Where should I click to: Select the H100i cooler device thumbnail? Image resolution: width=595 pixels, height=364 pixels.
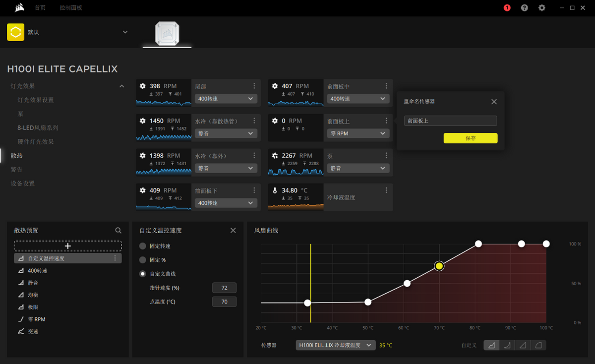tap(167, 33)
